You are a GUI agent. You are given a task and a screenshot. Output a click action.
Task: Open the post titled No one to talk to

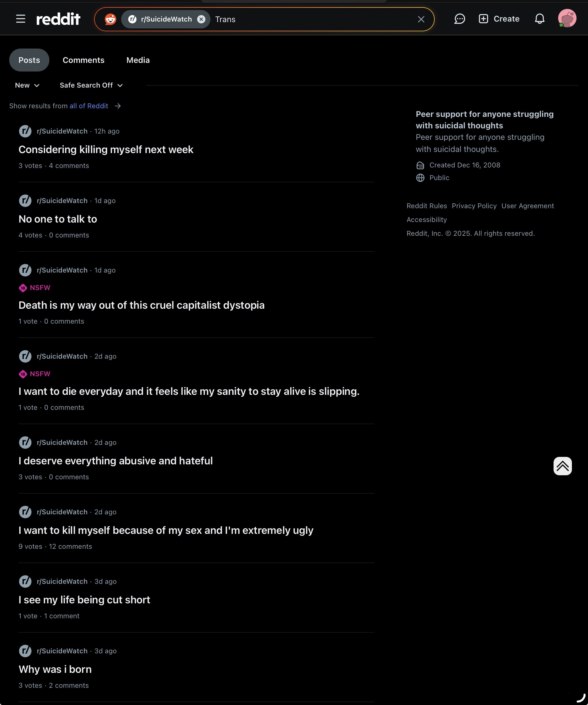click(x=58, y=219)
